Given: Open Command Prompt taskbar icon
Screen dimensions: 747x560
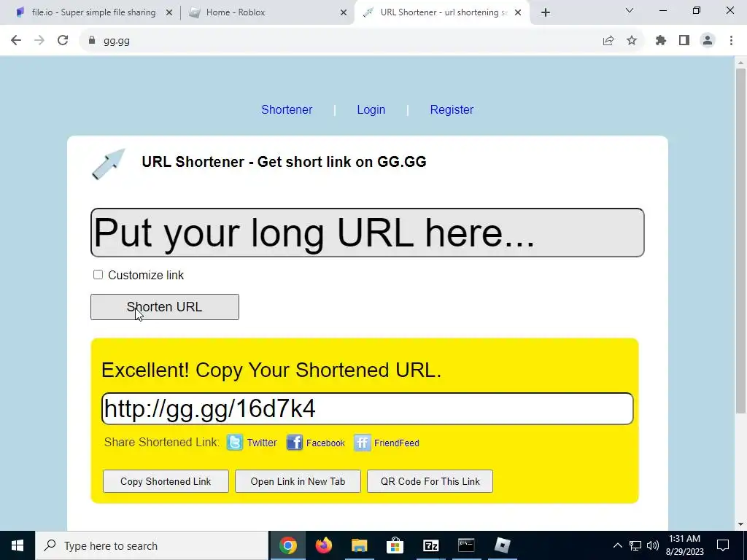Looking at the screenshot, I should tap(466, 545).
